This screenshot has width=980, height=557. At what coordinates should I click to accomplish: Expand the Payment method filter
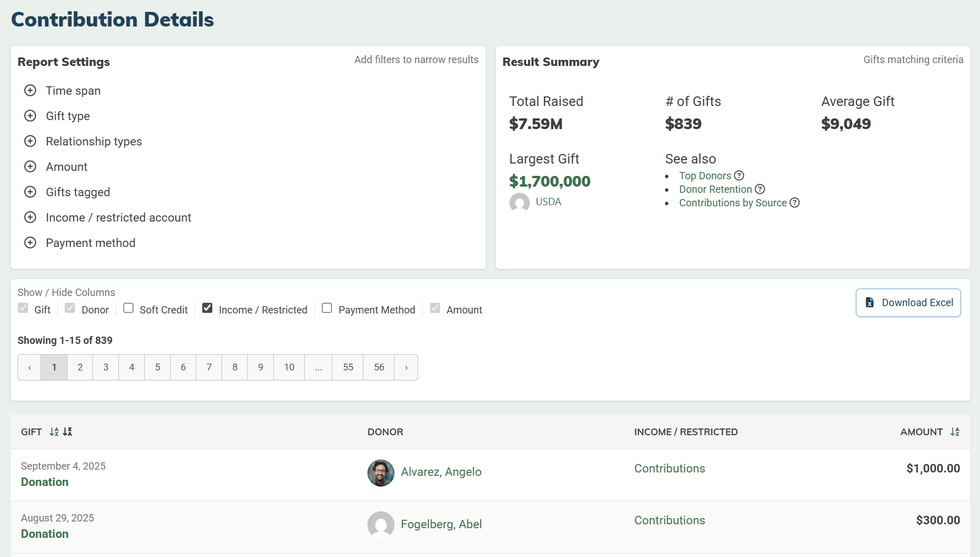(x=30, y=243)
